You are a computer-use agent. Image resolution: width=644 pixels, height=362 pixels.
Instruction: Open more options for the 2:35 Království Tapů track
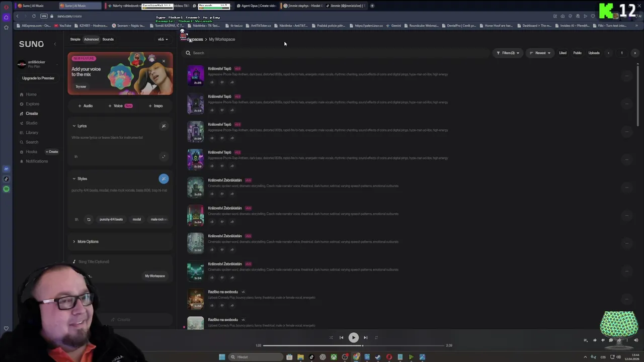click(627, 76)
